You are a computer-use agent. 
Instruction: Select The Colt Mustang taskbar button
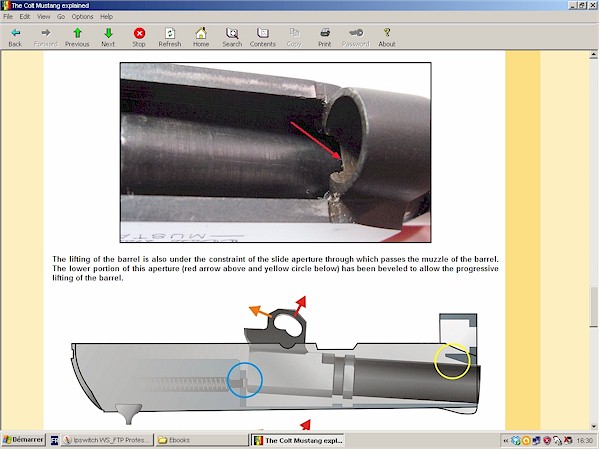pyautogui.click(x=298, y=440)
